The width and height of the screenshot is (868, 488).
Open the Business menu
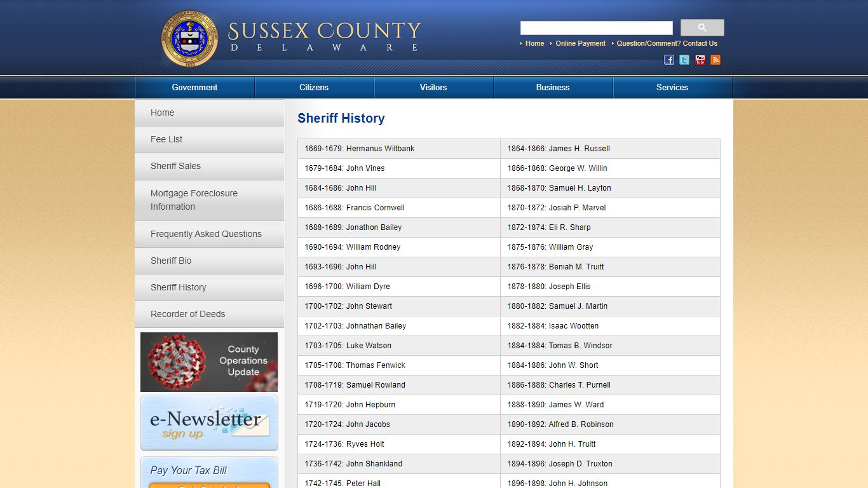pyautogui.click(x=553, y=88)
